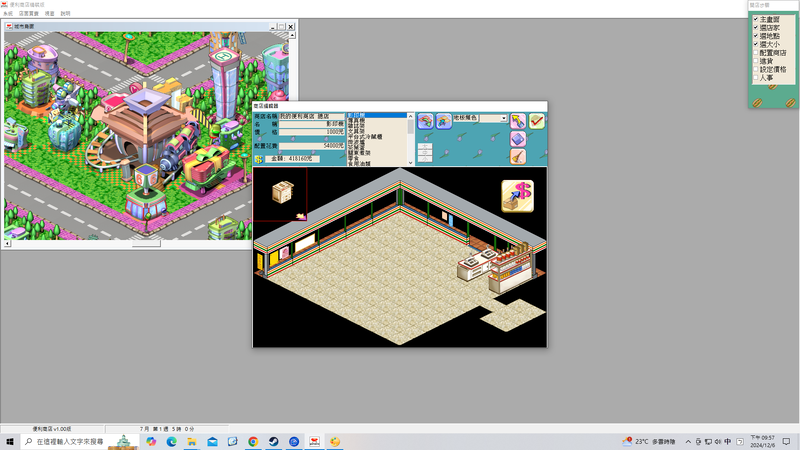Open Microsoft Edge from the taskbar
Viewport: 800px width, 450px height.
tap(171, 442)
